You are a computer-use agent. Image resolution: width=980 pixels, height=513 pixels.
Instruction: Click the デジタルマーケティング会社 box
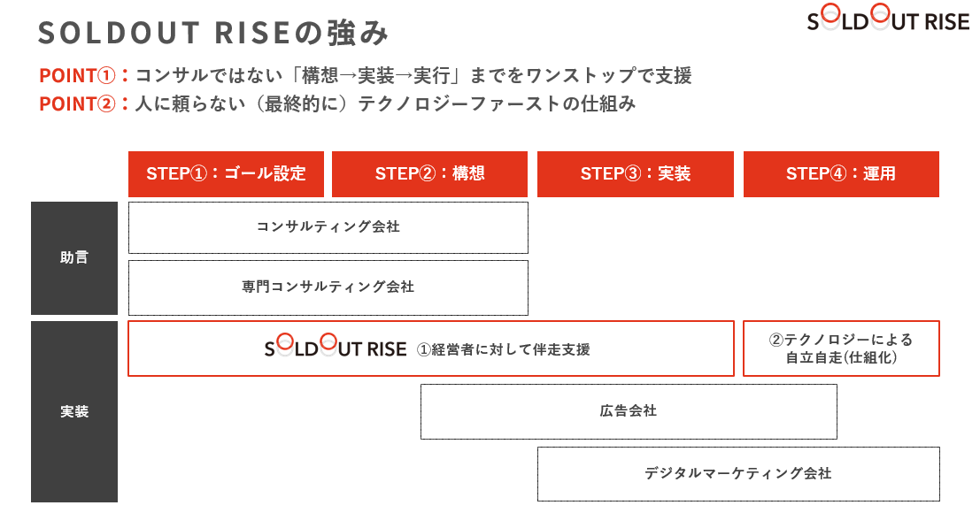[738, 474]
